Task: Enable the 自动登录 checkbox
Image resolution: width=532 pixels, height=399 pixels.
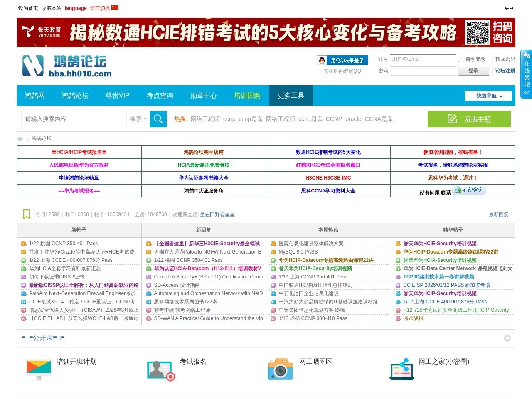Action: 461,59
